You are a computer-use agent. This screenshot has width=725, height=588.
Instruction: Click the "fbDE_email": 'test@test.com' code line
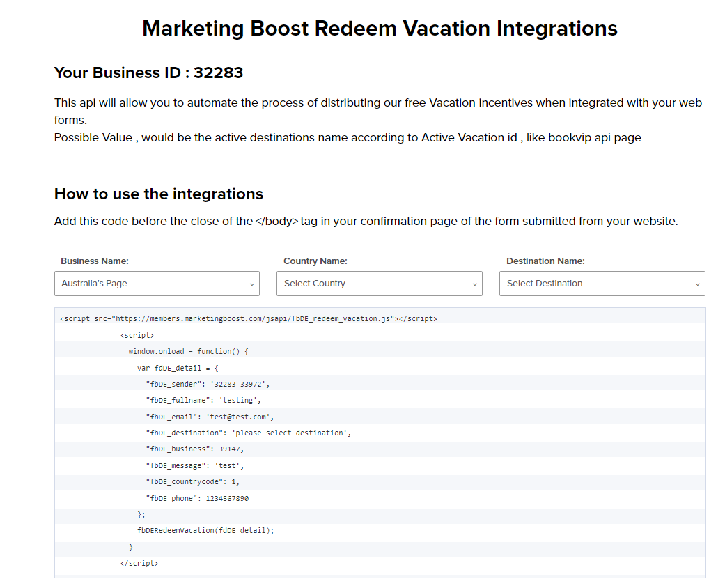pyautogui.click(x=210, y=417)
